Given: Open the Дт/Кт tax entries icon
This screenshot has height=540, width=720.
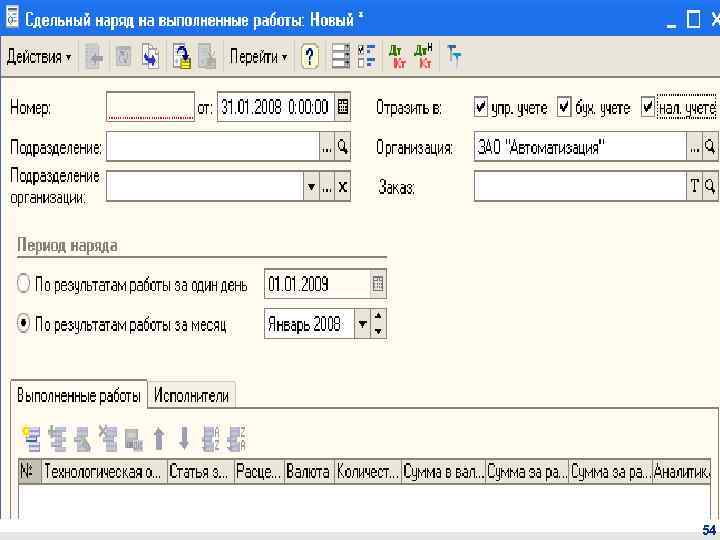Looking at the screenshot, I should [x=423, y=57].
